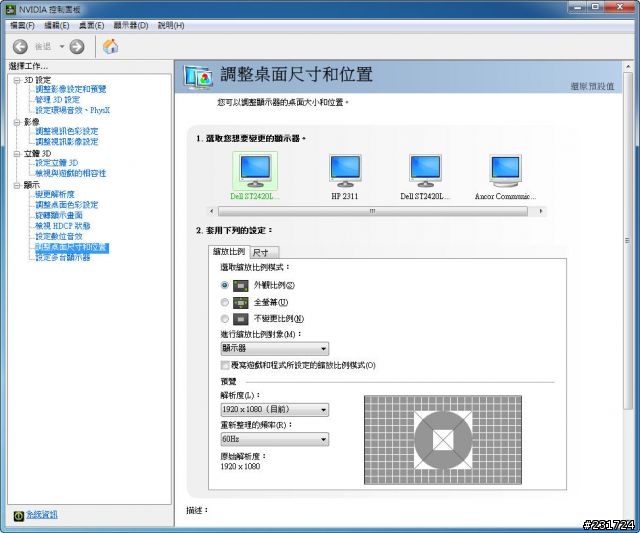Image resolution: width=640 pixels, height=533 pixels.
Task: Open 設定環場音效、PhysX in the tree
Action: (73, 110)
